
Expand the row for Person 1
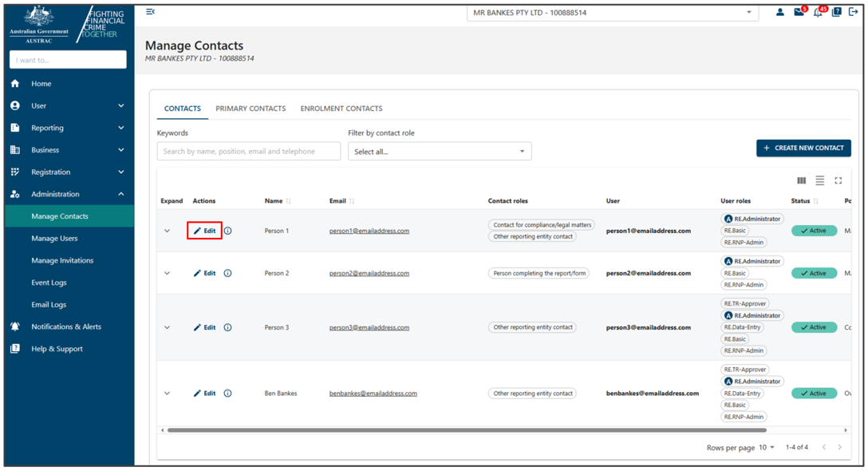[x=168, y=230]
